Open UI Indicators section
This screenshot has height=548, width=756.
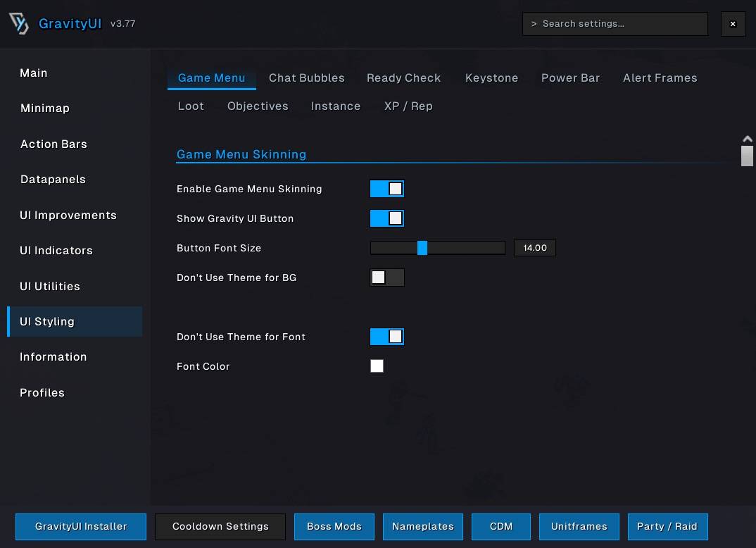click(75, 250)
